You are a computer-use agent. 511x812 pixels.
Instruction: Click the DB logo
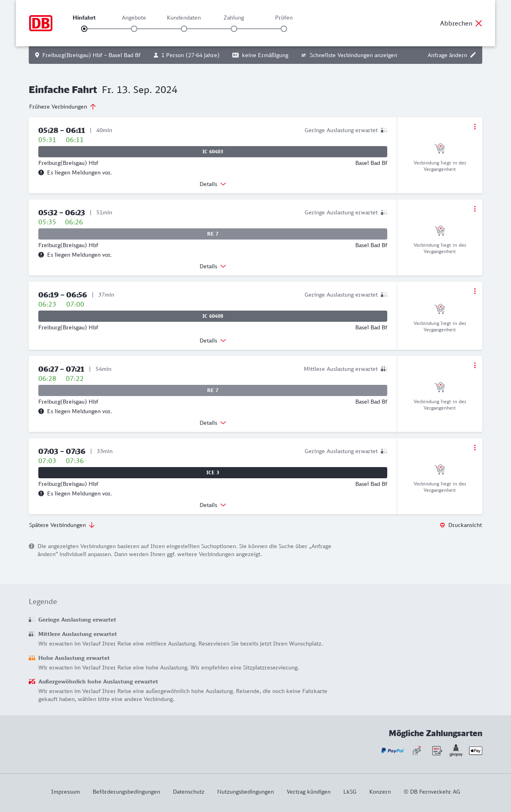tap(41, 23)
